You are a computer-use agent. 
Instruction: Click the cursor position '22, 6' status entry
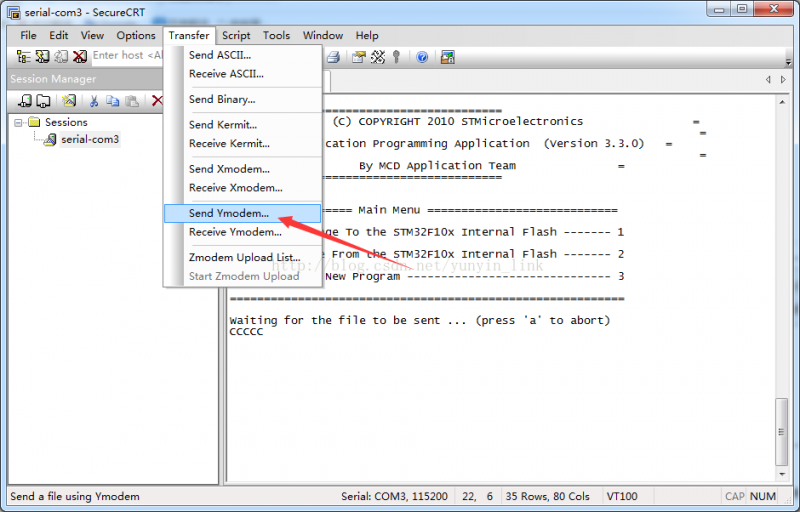point(478,496)
